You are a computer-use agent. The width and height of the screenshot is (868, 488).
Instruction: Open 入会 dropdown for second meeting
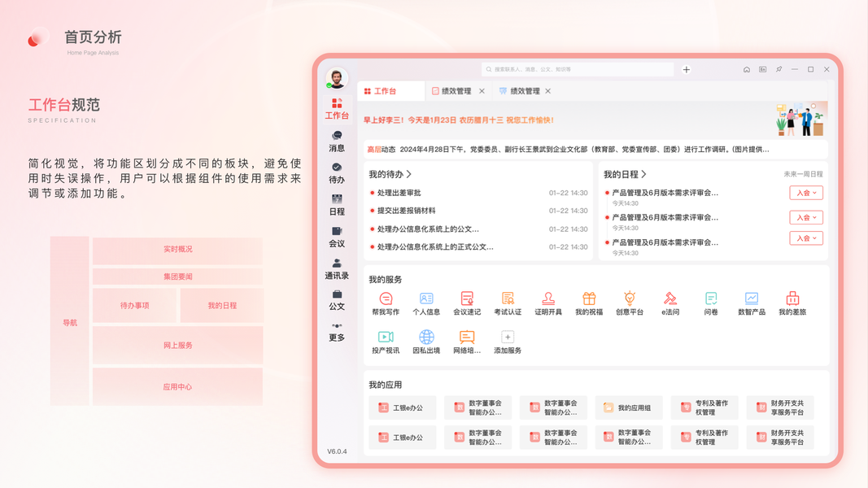pyautogui.click(x=806, y=217)
